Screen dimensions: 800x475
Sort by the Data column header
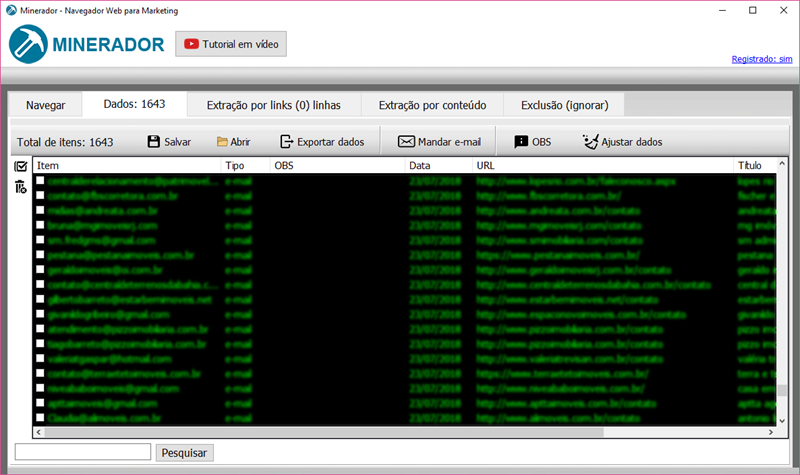(438, 165)
